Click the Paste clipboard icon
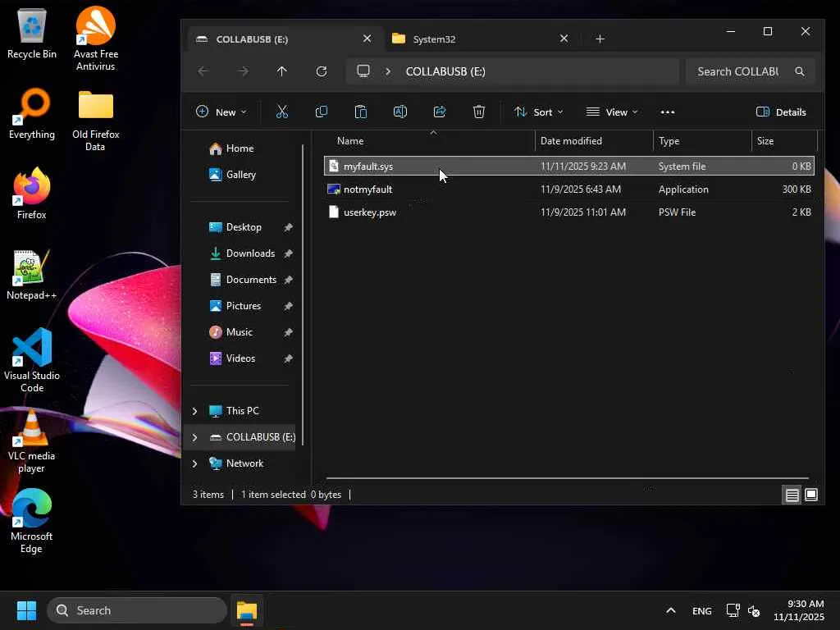840x630 pixels. [360, 112]
